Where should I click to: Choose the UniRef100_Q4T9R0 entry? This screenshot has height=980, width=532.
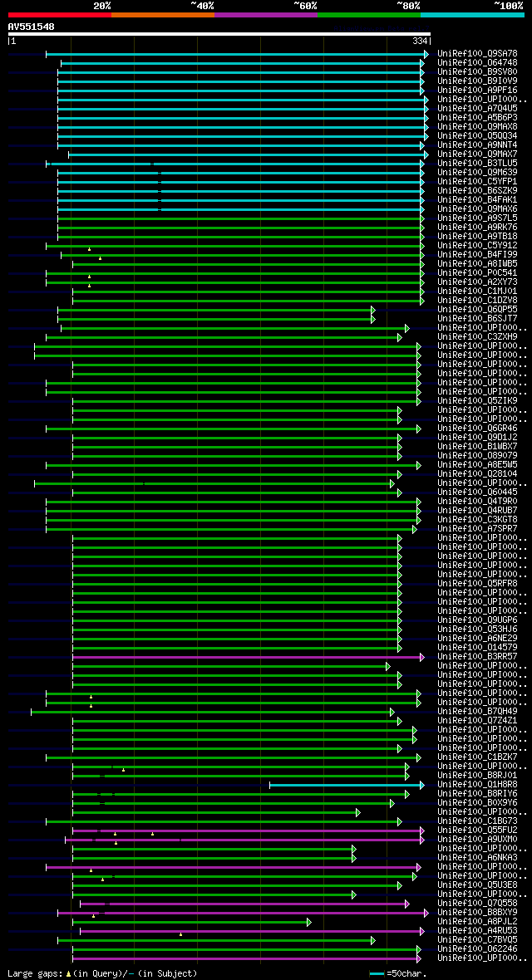point(477,501)
